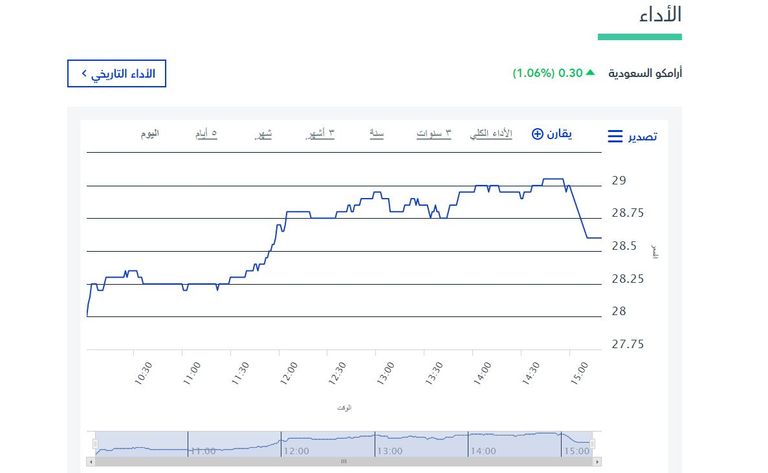This screenshot has width=768, height=473.
Task: Select الأداء الكلي overall performance range
Action: pos(492,133)
